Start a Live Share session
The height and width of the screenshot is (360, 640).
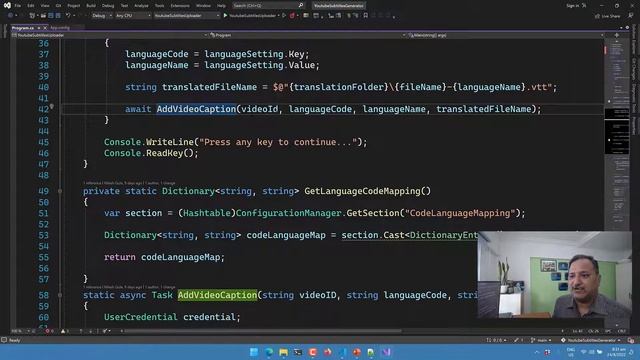click(x=608, y=16)
